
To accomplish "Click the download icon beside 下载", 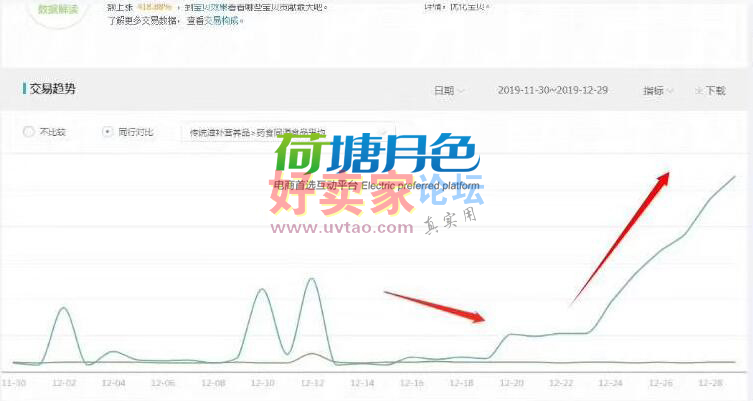I will pos(699,91).
